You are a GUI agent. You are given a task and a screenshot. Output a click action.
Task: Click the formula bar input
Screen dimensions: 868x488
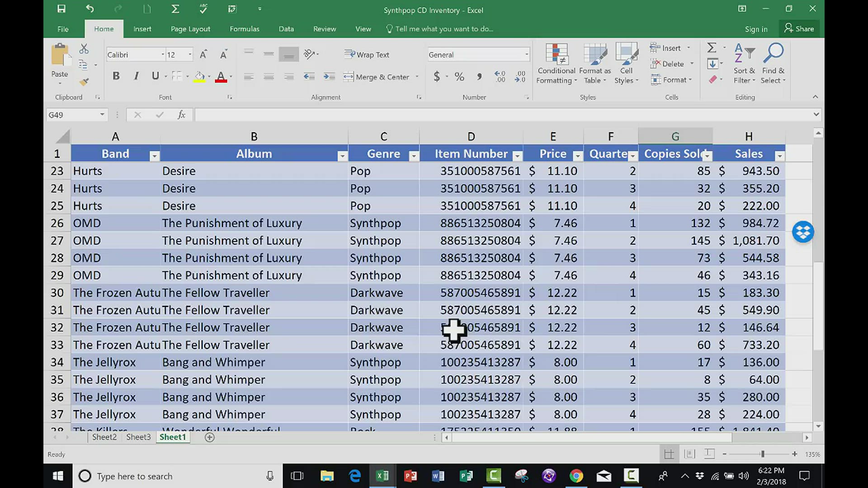coord(503,115)
